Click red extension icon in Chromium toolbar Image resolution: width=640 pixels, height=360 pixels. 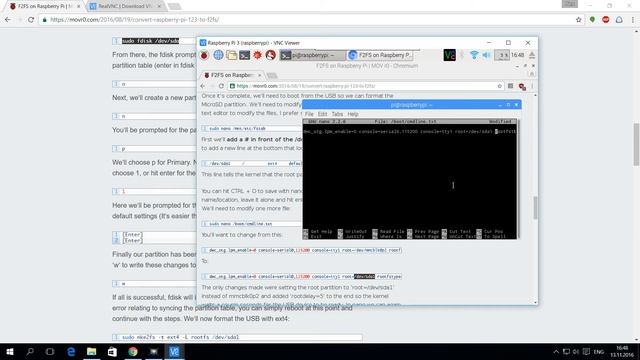click(522, 86)
